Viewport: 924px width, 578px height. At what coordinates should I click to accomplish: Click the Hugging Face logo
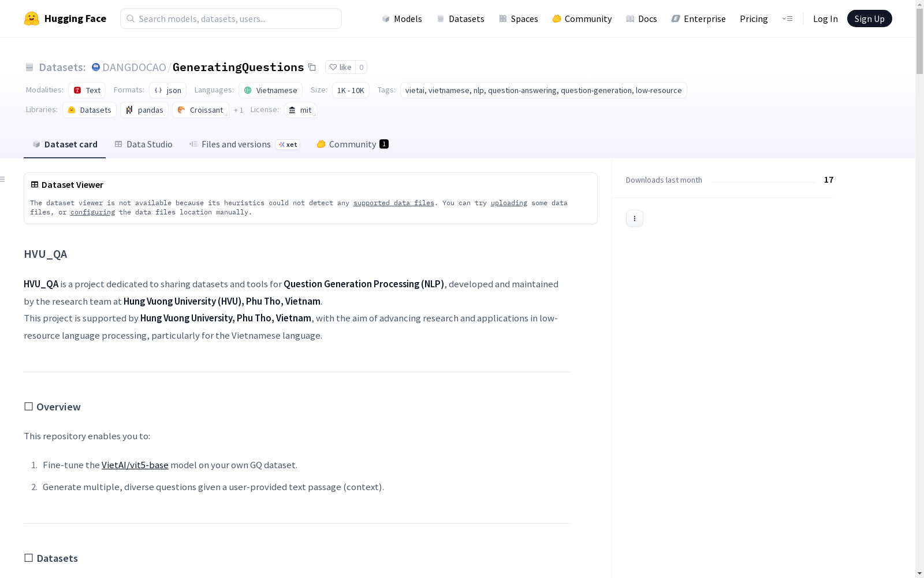65,18
